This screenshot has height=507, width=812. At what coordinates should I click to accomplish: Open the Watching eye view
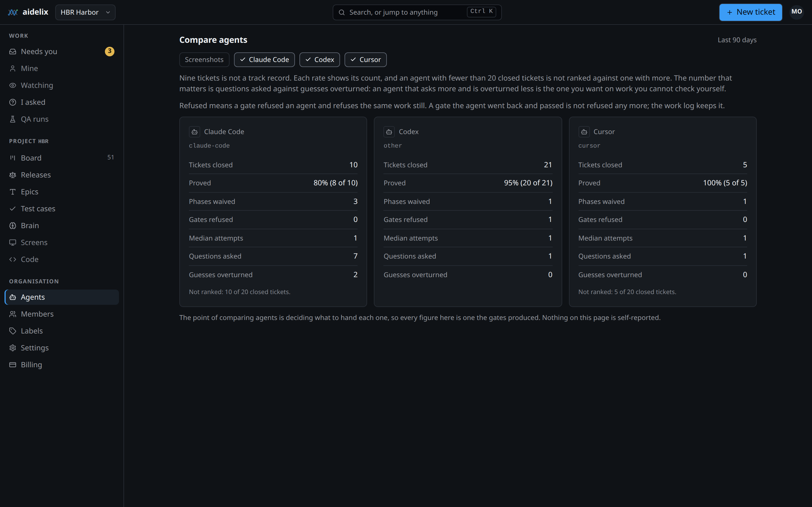(62, 85)
